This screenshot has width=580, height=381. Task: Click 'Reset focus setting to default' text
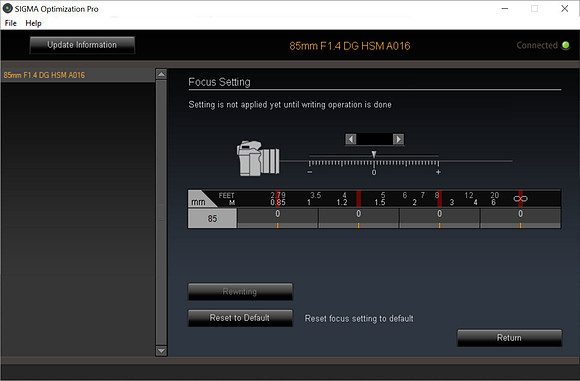pyautogui.click(x=359, y=318)
